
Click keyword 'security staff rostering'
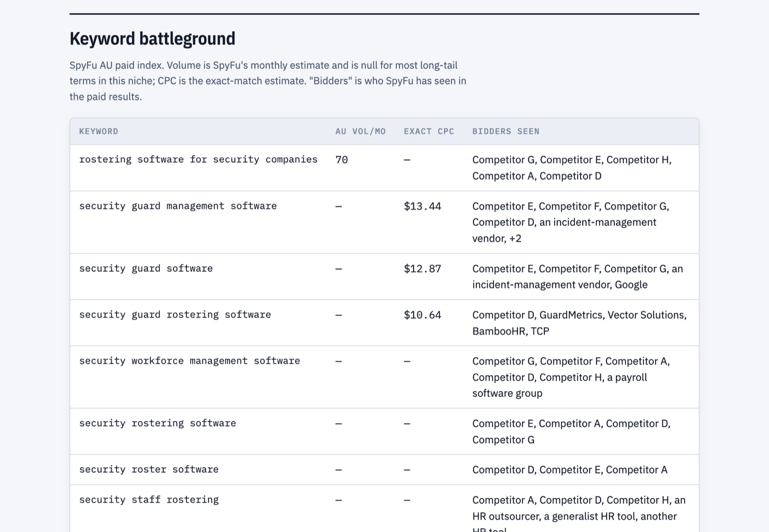pyautogui.click(x=149, y=500)
